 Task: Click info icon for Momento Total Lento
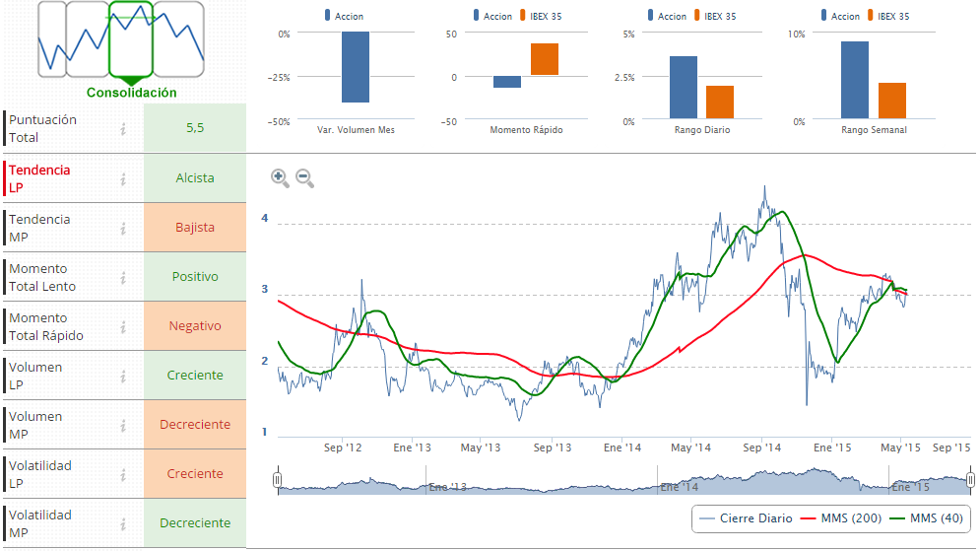(123, 277)
